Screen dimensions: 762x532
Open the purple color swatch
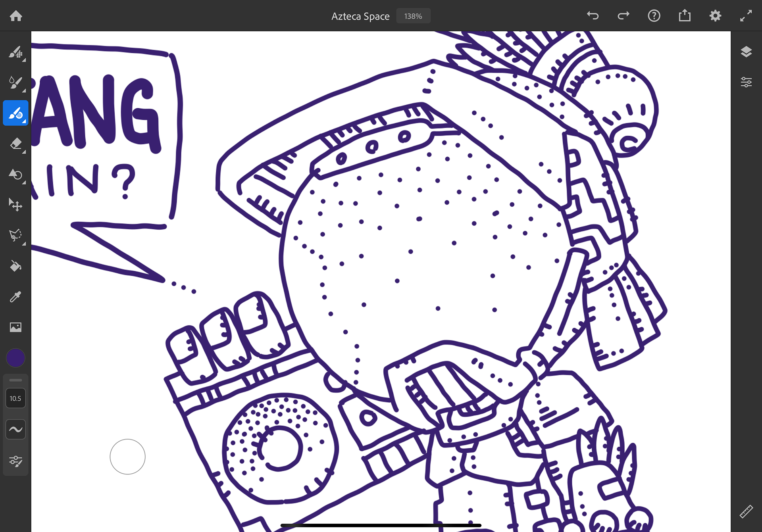pos(16,358)
